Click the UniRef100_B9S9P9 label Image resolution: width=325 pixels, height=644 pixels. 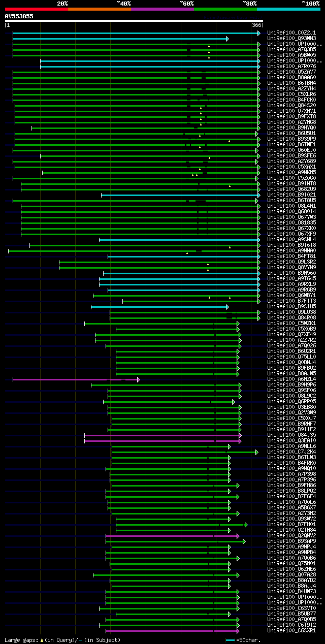coord(291,139)
